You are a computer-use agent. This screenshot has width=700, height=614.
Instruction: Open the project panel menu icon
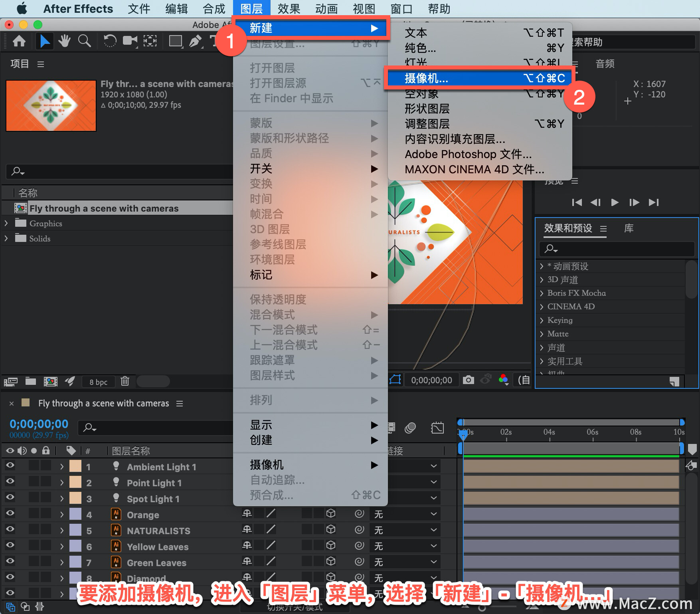pyautogui.click(x=41, y=64)
